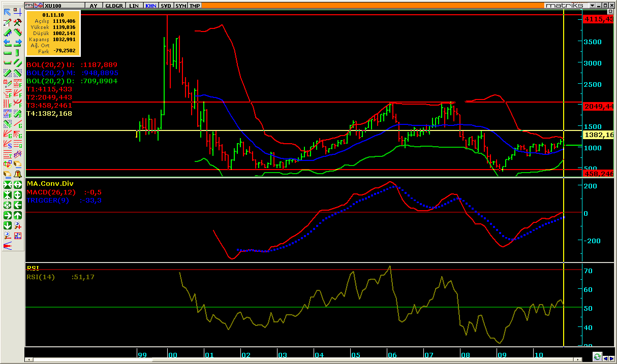Click the blue left arrow icon
The height and width of the screenshot is (364, 617).
[x=8, y=43]
